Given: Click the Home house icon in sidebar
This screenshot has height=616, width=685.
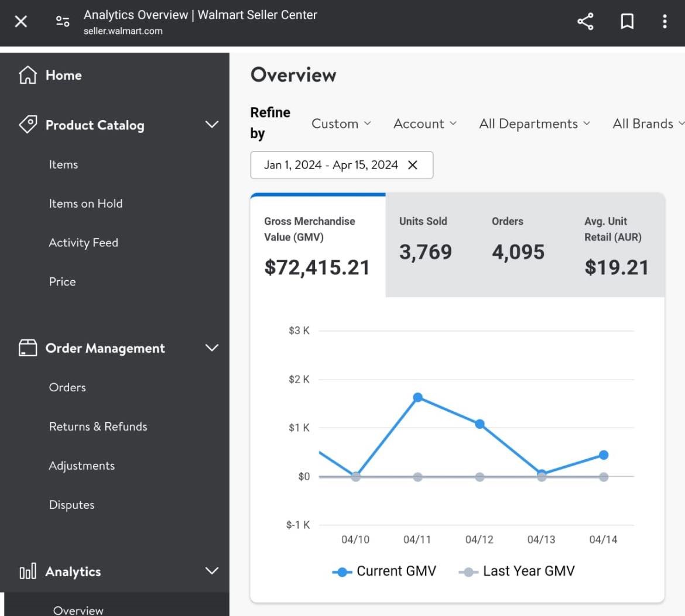Looking at the screenshot, I should point(28,75).
